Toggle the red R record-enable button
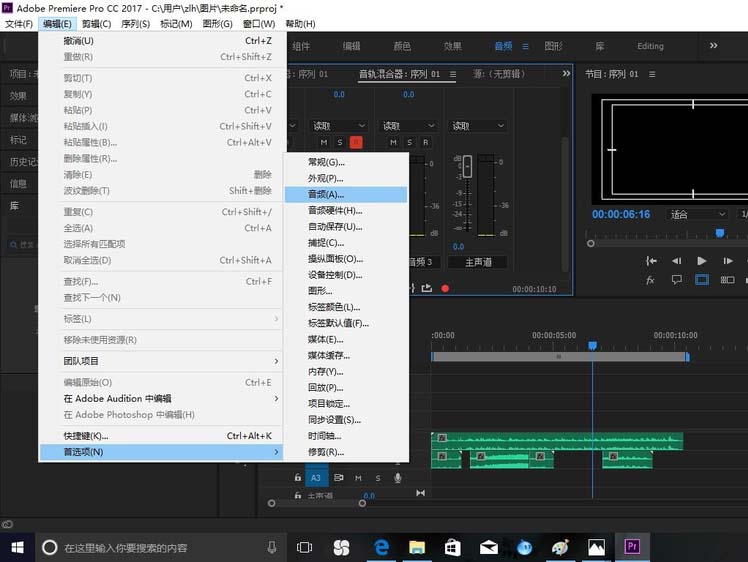 [356, 142]
